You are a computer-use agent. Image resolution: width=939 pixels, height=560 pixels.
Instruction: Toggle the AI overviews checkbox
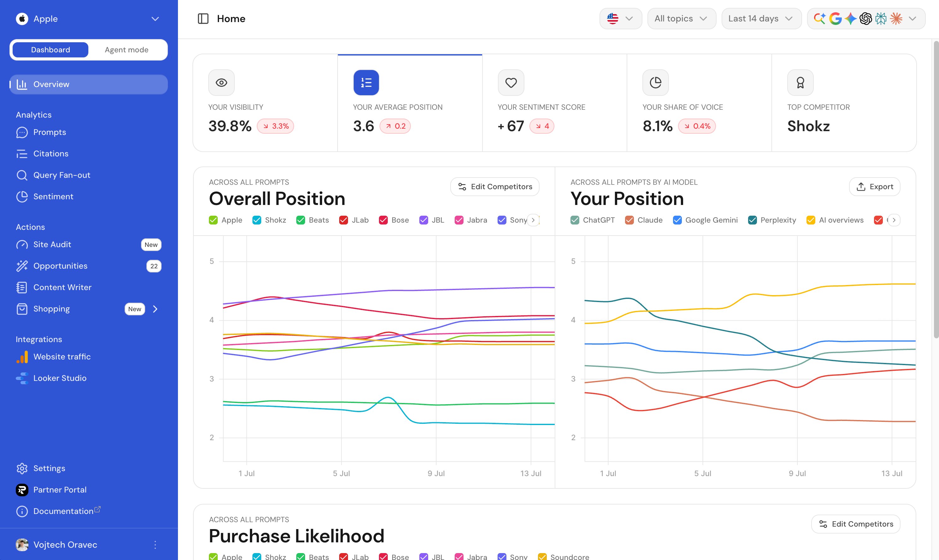coord(811,220)
